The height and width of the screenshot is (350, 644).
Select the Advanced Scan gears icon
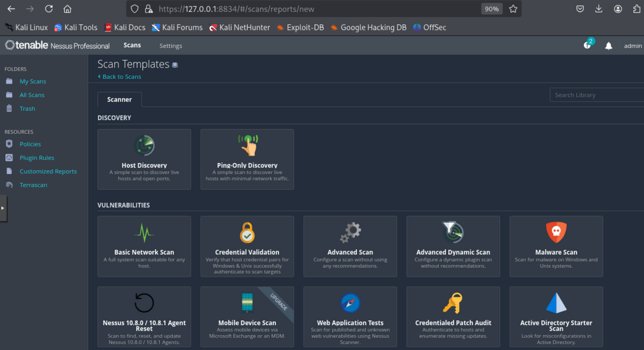(x=350, y=233)
